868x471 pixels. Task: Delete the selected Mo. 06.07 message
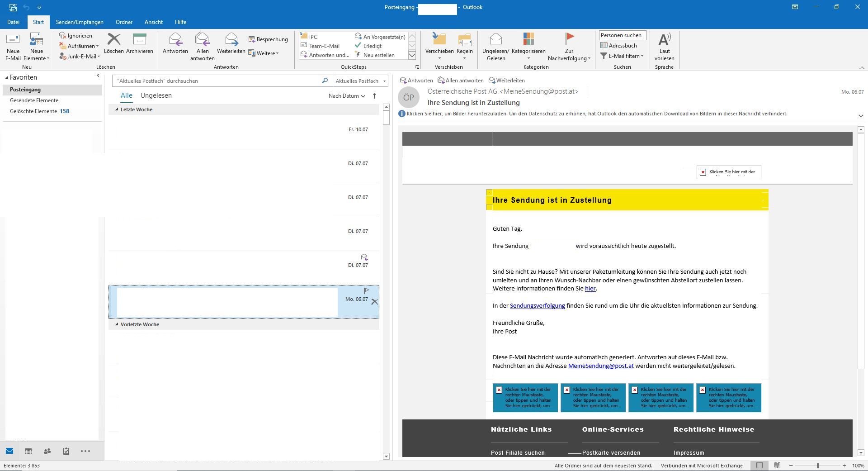click(374, 302)
